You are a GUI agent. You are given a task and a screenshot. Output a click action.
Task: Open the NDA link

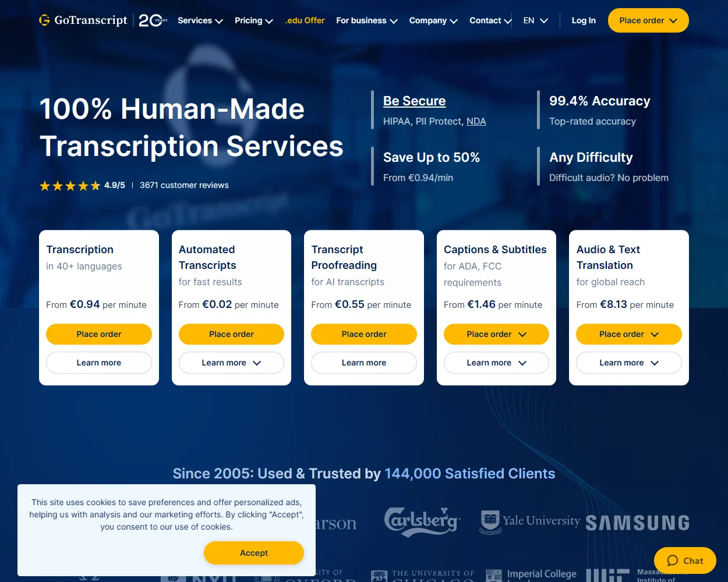pyautogui.click(x=476, y=121)
